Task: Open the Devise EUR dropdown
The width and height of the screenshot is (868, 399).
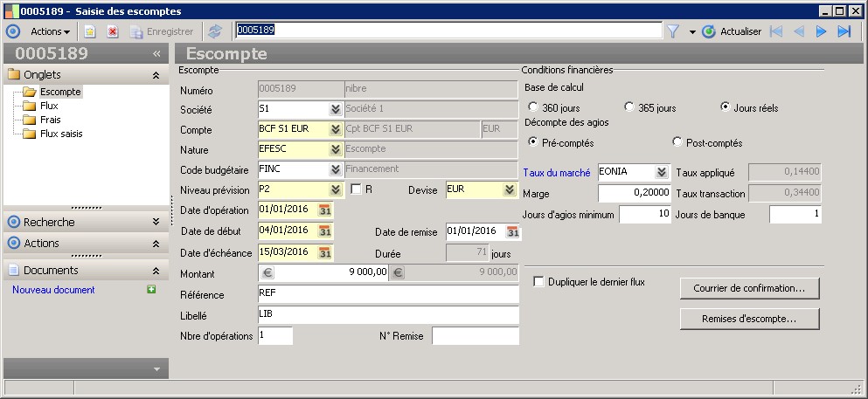Action: (510, 189)
